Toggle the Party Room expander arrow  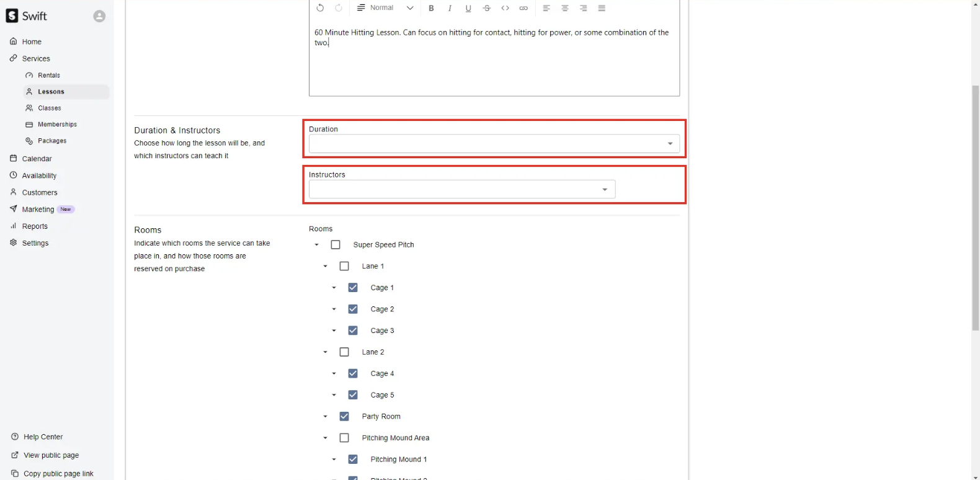coord(325,416)
